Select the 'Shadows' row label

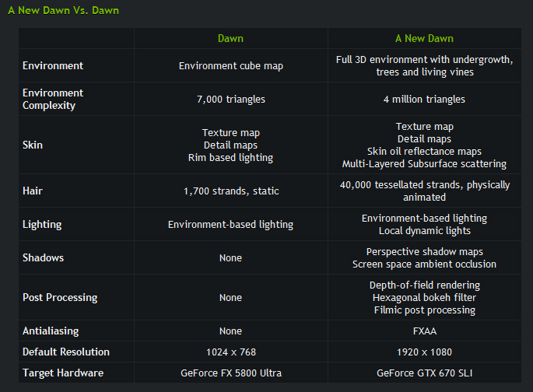43,257
